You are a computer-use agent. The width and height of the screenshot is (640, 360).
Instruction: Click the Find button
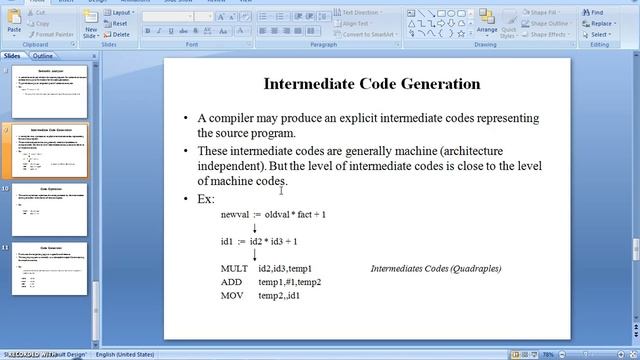pyautogui.click(x=593, y=13)
